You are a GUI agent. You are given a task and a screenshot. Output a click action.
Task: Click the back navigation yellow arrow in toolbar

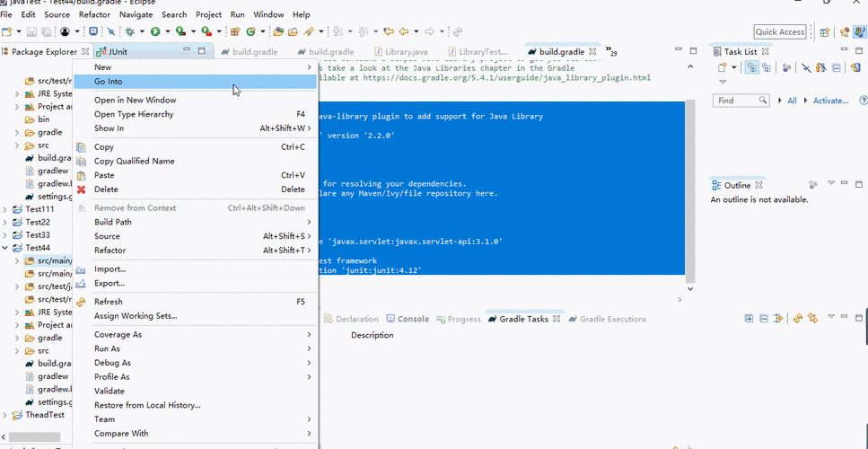click(403, 31)
